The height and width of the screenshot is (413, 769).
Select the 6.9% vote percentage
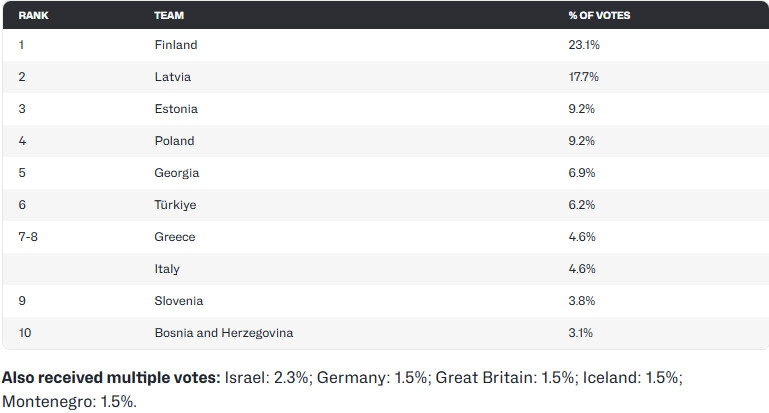point(582,173)
